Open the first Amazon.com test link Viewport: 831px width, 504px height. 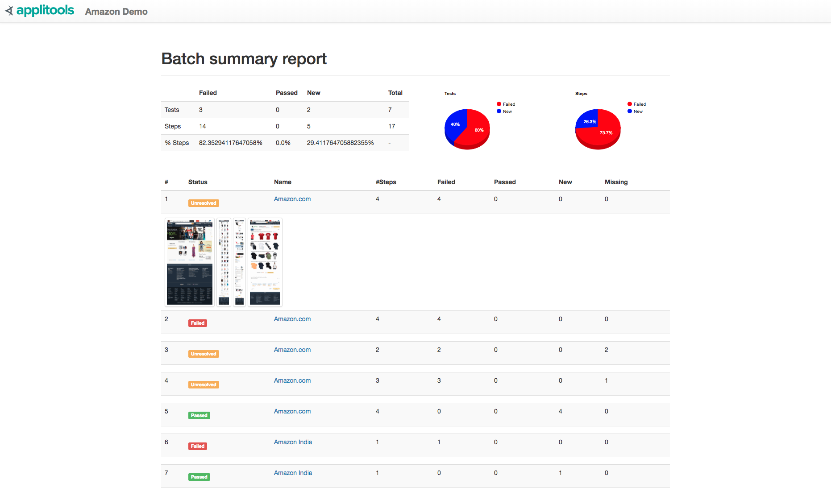tap(292, 199)
